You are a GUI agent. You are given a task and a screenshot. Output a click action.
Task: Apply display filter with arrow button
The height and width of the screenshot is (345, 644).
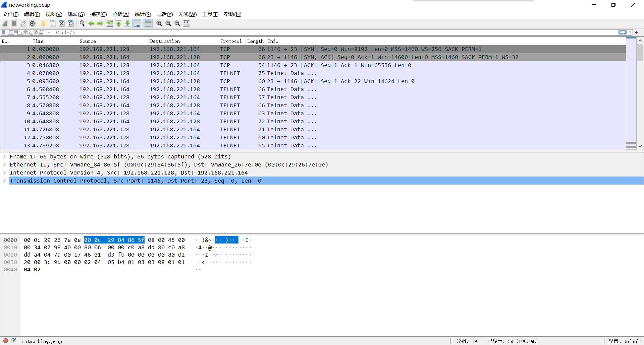(x=622, y=32)
